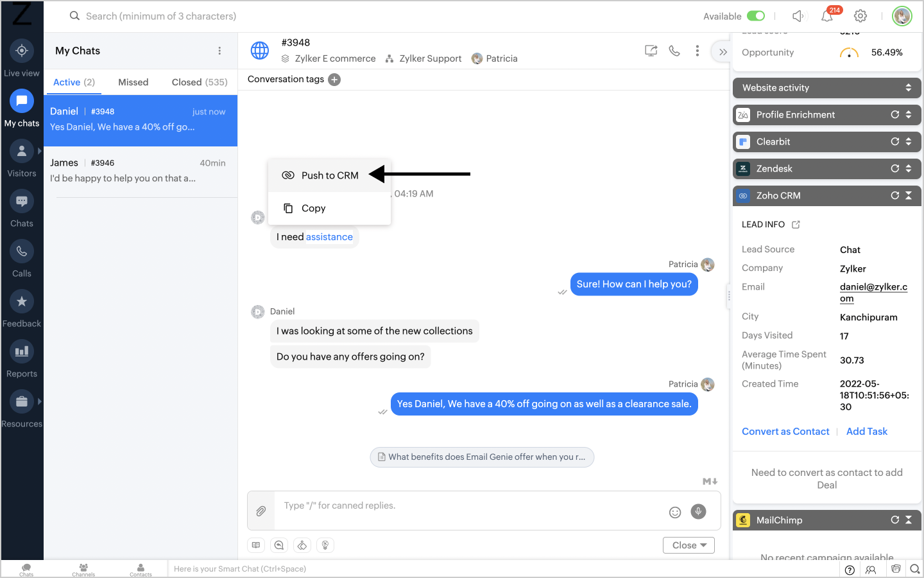This screenshot has height=578, width=924.
Task: Switch to the Closed chats tab
Action: (x=200, y=82)
